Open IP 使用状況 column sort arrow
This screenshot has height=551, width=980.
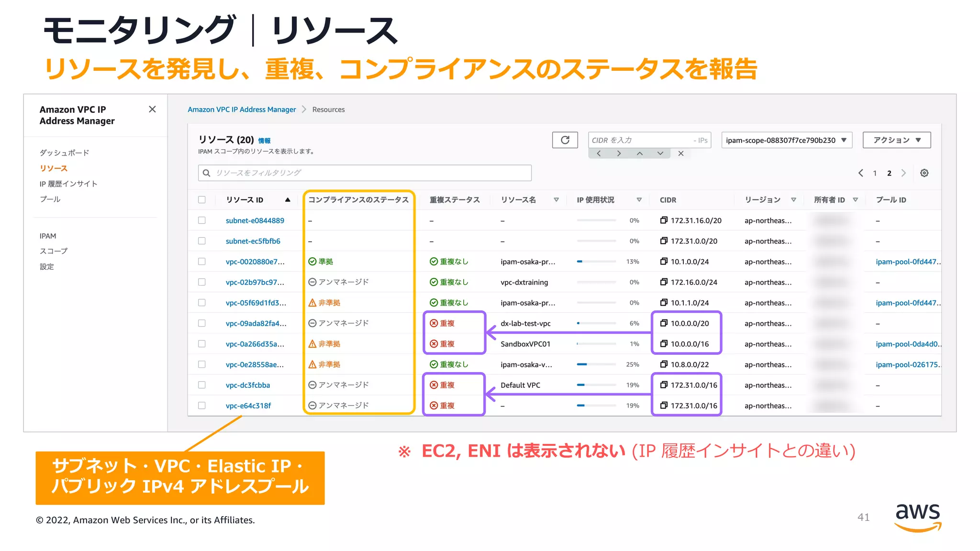pyautogui.click(x=639, y=200)
